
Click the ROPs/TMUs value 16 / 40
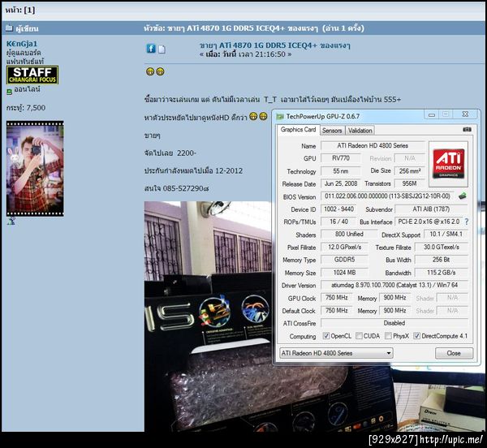click(x=338, y=222)
